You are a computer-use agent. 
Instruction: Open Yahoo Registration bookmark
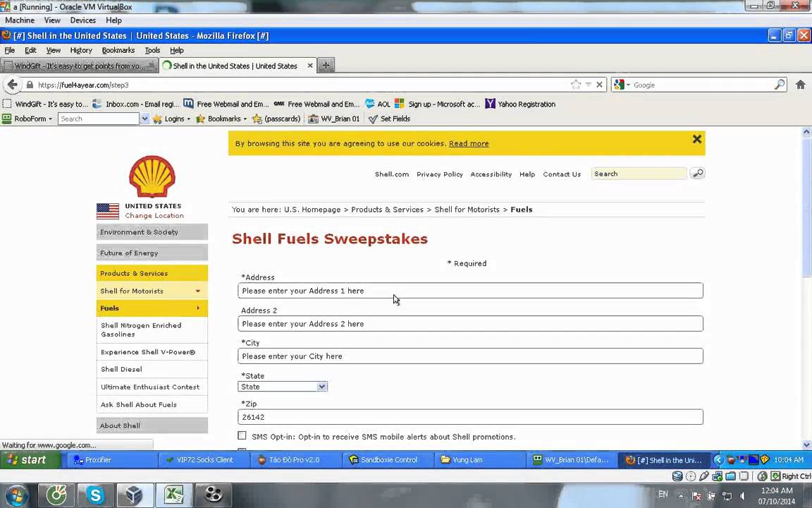(520, 104)
